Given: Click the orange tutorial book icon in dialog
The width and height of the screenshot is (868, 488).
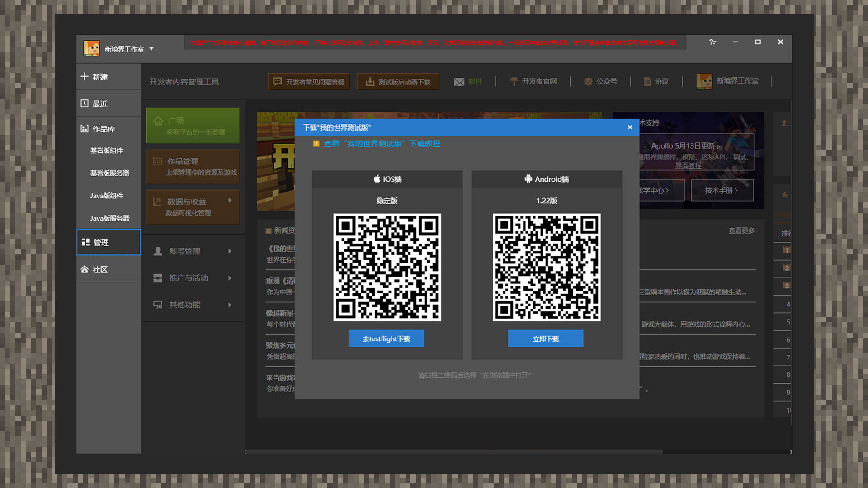Looking at the screenshot, I should (x=316, y=144).
